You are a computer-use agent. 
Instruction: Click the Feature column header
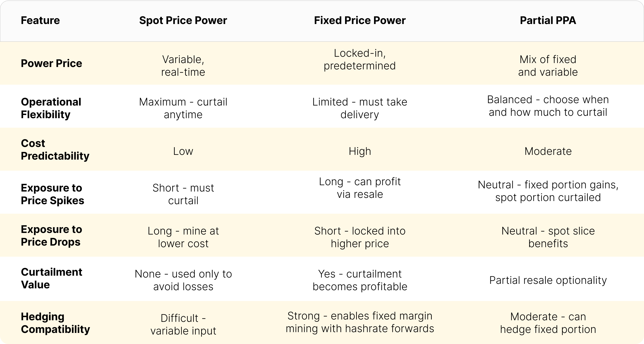tap(40, 21)
